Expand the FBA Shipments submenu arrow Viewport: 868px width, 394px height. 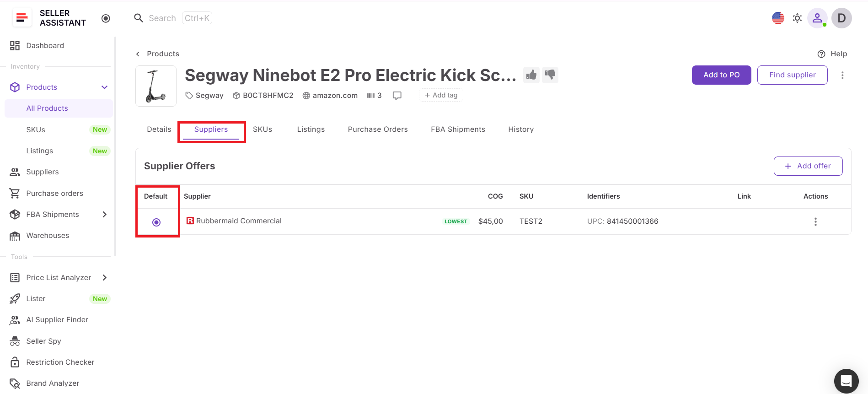(x=105, y=215)
